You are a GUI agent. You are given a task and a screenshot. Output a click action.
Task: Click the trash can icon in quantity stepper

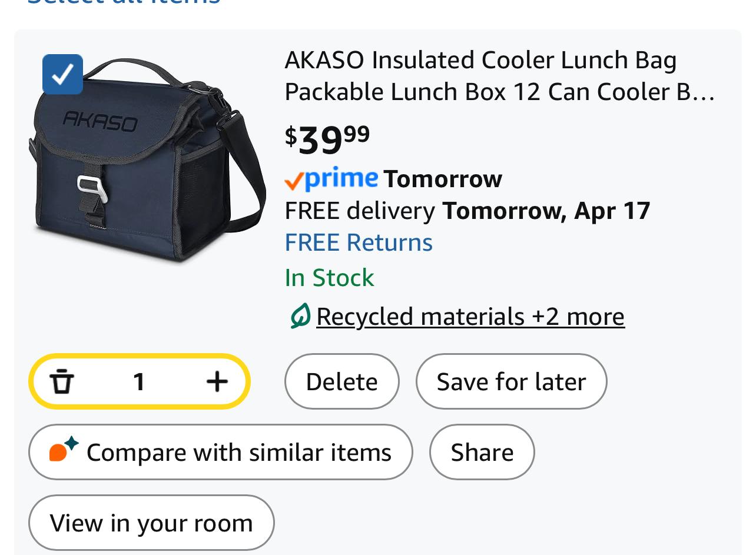tap(62, 381)
